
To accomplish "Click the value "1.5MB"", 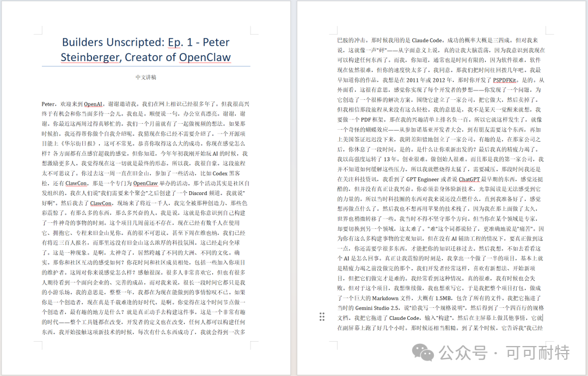I will 443,298.
